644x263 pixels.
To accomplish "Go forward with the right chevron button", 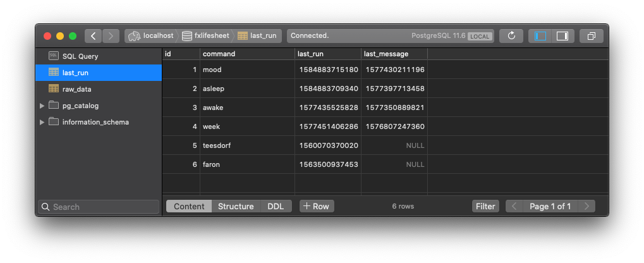I will click(111, 36).
